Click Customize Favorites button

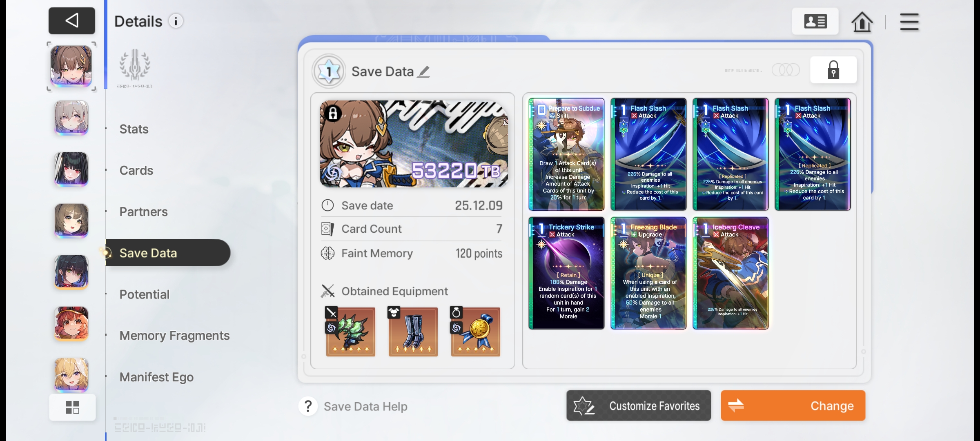pyautogui.click(x=638, y=405)
